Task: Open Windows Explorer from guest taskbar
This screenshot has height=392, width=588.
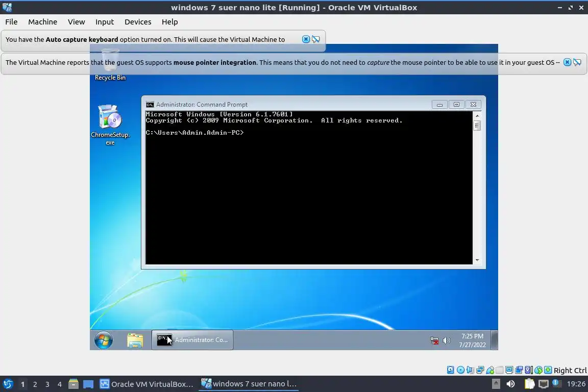Action: pyautogui.click(x=135, y=340)
